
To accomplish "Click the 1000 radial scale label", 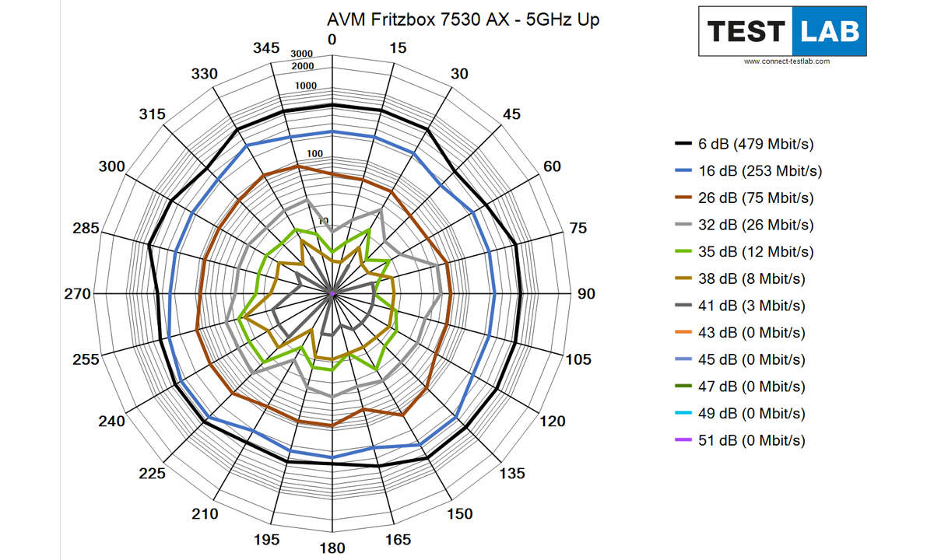I will pos(306,86).
